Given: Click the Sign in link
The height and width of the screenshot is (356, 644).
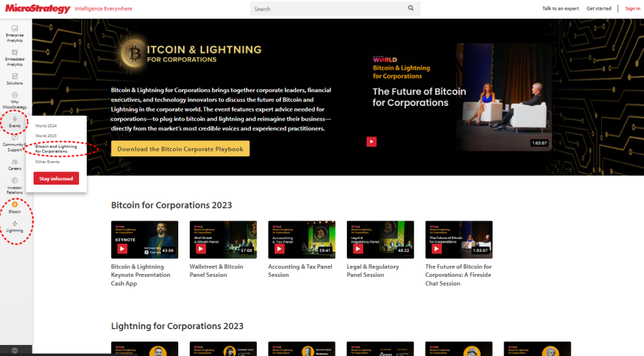Looking at the screenshot, I should pos(632,8).
